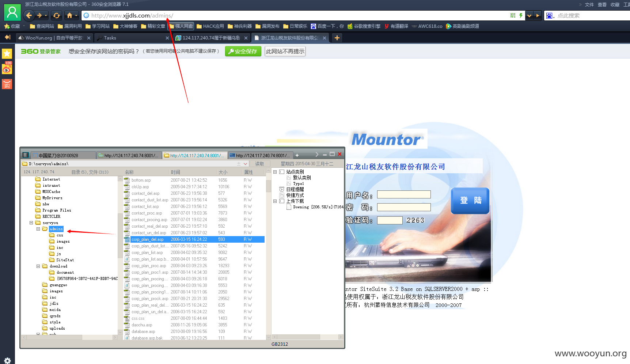The image size is (630, 364).
Task: Close the Tasks browser tab
Action: tap(167, 38)
